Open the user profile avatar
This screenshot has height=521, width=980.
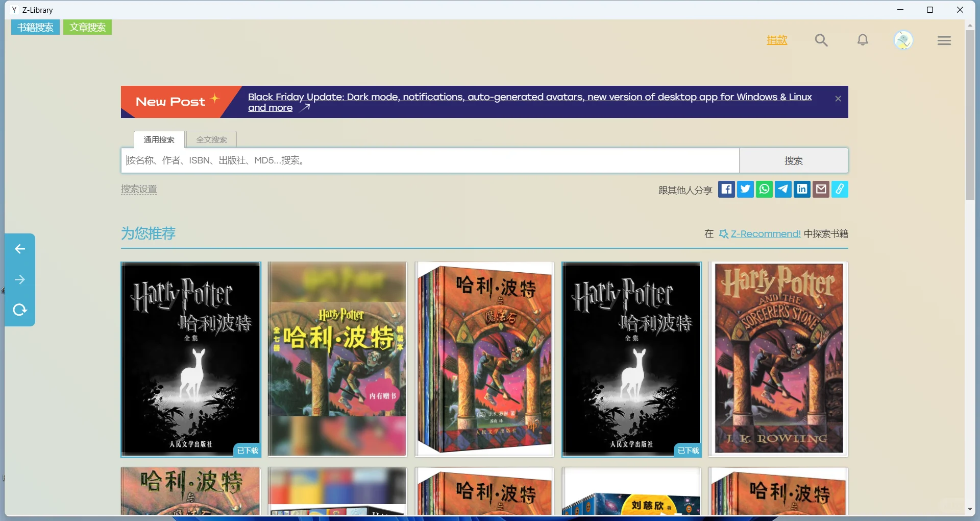[x=903, y=40]
